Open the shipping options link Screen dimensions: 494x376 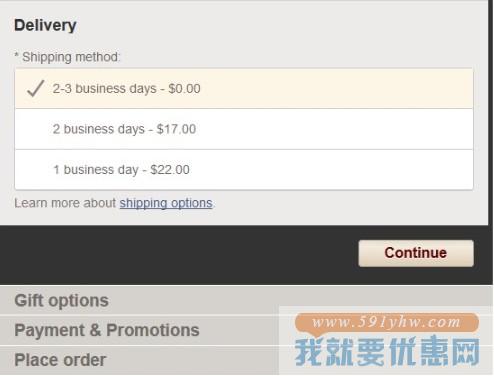[x=166, y=203]
